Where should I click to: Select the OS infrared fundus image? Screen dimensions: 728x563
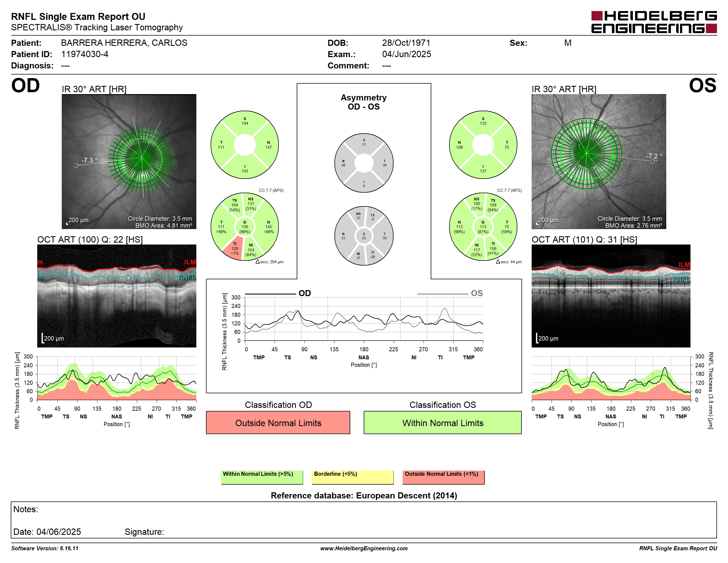pyautogui.click(x=599, y=161)
